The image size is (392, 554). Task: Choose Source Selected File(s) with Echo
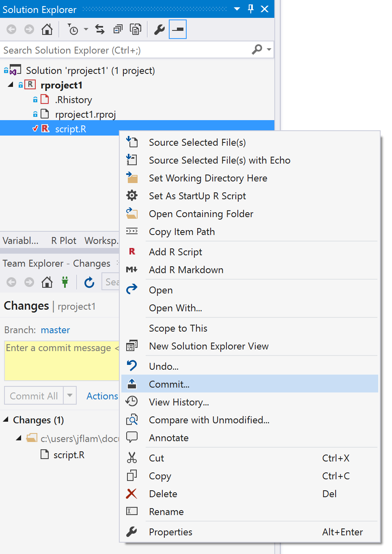pos(250,160)
